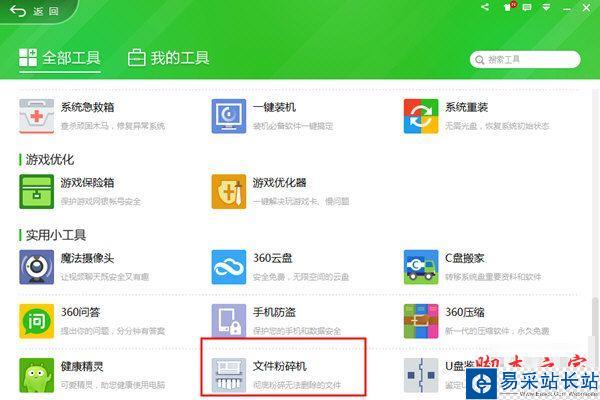
Task: Open the U盘 identification tool icon
Action: coord(421,376)
